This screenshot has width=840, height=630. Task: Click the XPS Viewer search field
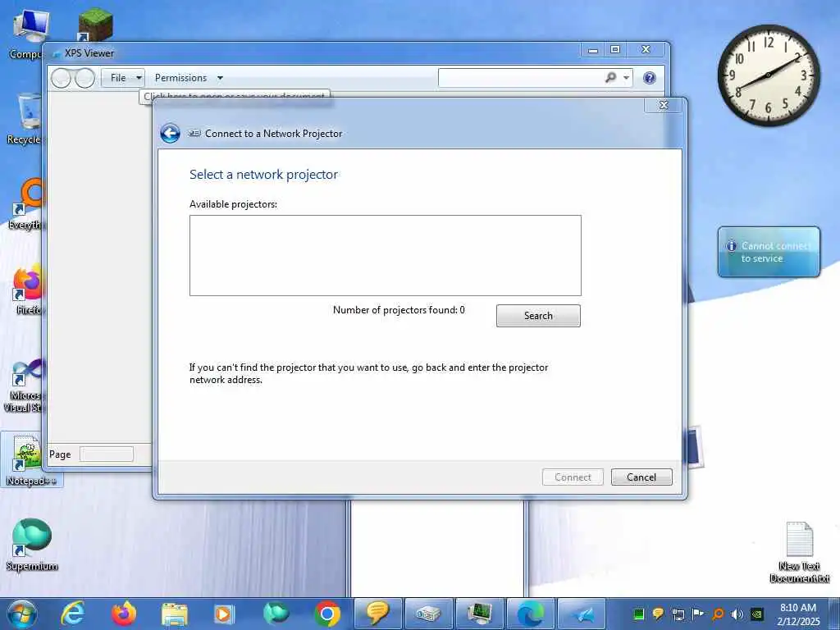click(519, 78)
